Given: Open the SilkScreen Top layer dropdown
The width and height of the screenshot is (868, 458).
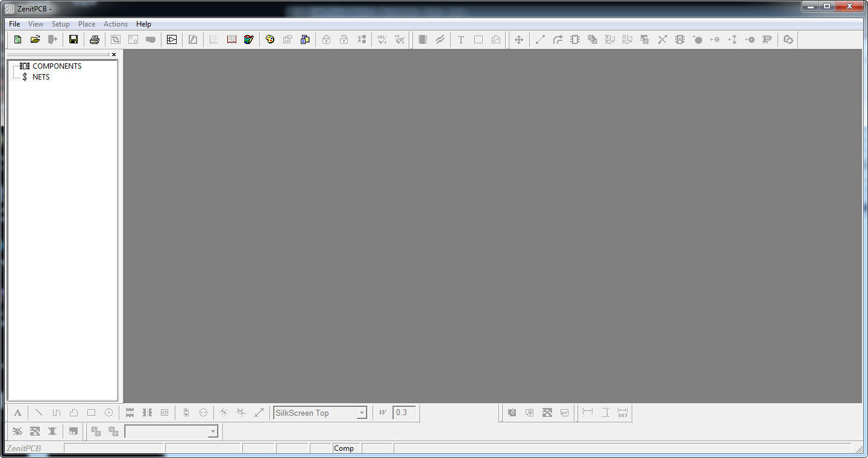Looking at the screenshot, I should point(362,413).
